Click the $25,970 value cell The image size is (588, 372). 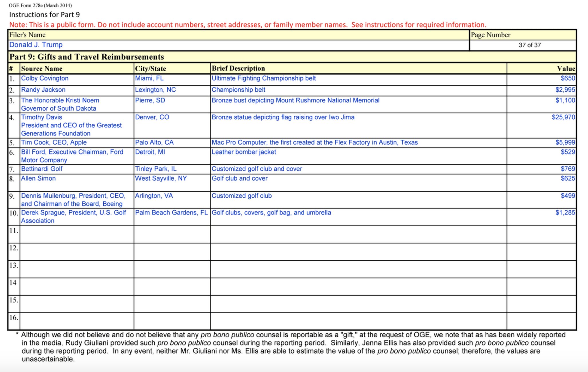(x=563, y=117)
